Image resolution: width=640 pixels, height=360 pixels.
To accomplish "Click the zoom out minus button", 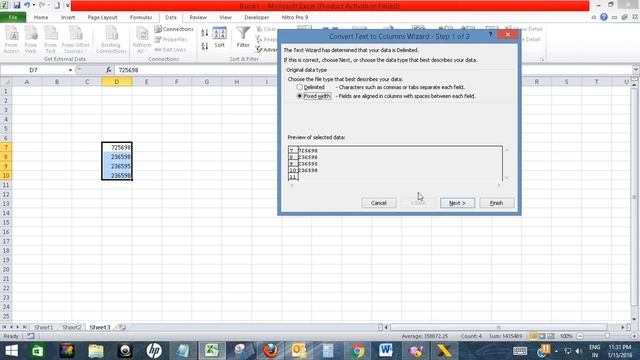I will [580, 336].
